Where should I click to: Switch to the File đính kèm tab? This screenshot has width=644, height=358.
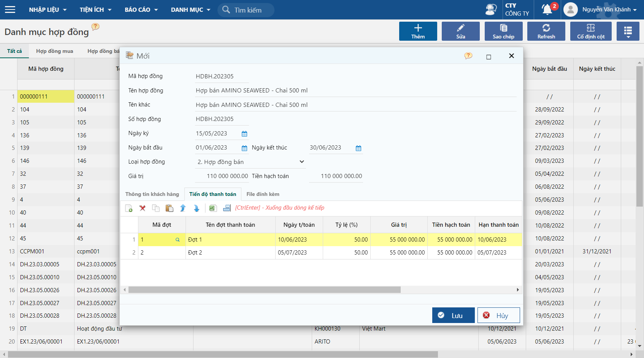coord(263,194)
